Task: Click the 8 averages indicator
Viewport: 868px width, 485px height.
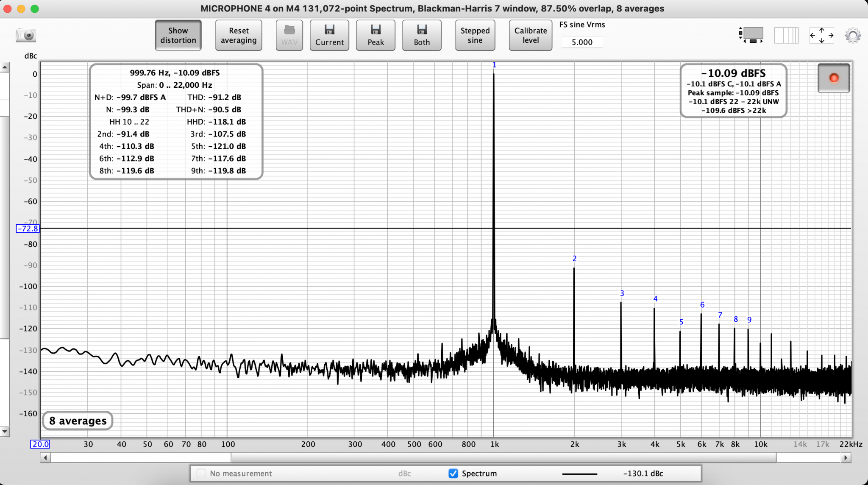Action: (78, 421)
